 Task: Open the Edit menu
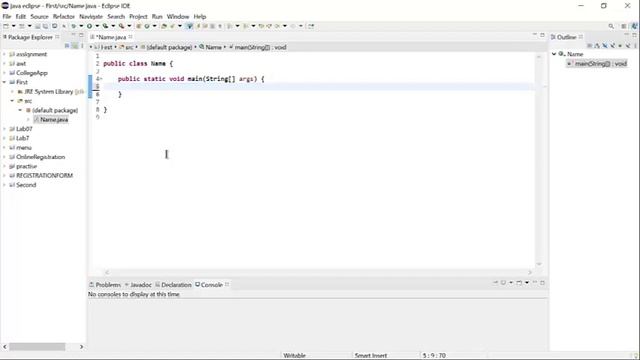click(x=21, y=17)
